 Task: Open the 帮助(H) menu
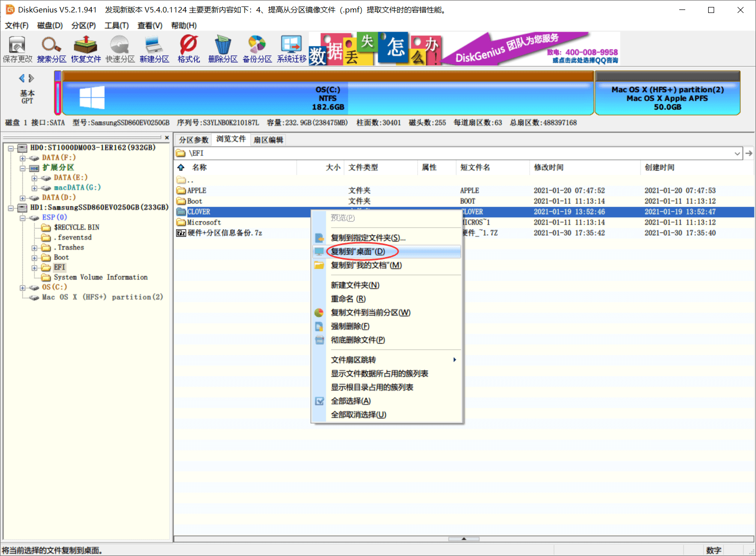point(184,25)
